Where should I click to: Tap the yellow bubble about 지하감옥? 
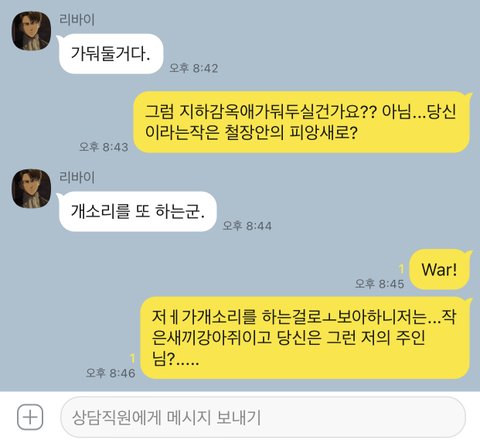click(302, 122)
